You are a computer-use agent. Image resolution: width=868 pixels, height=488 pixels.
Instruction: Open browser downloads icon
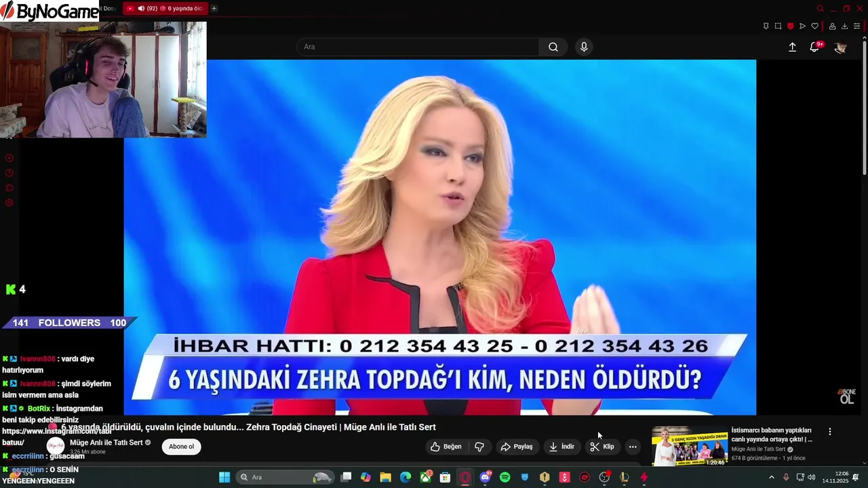844,26
